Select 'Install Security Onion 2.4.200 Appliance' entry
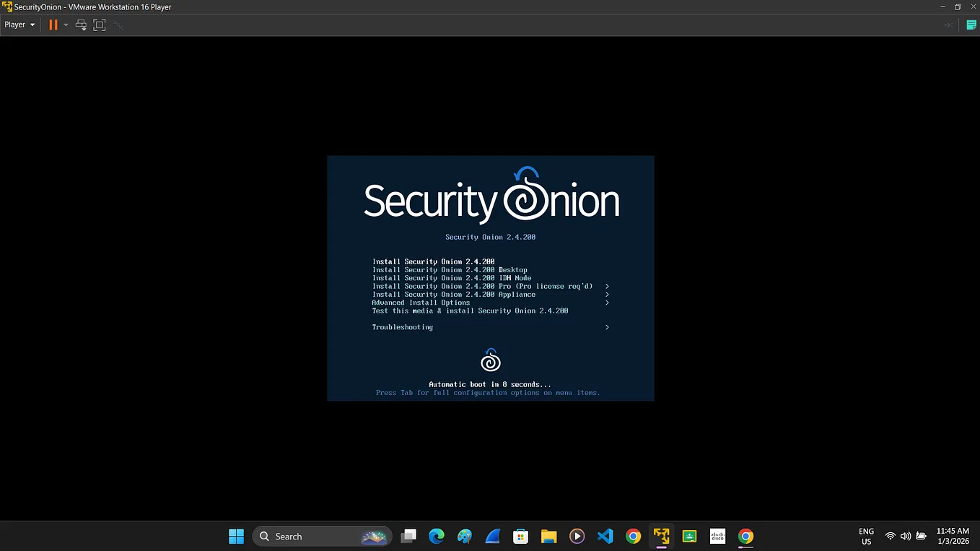The width and height of the screenshot is (980, 551). click(454, 295)
